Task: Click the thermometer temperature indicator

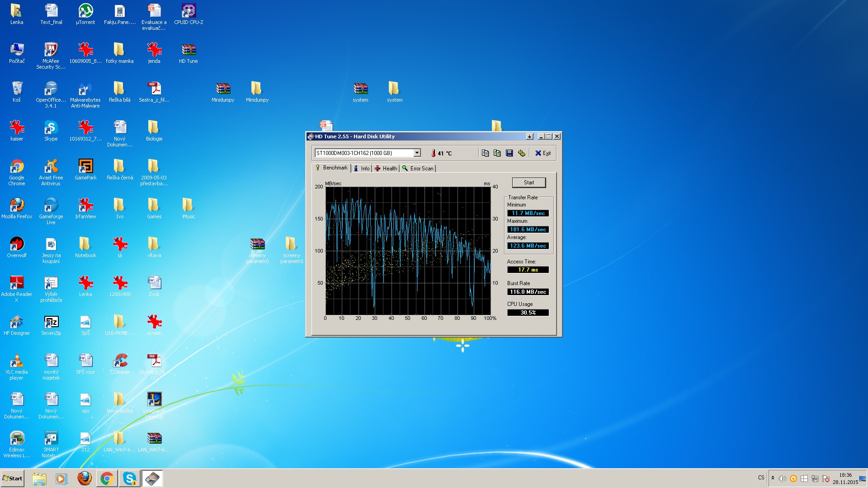Action: (x=433, y=153)
